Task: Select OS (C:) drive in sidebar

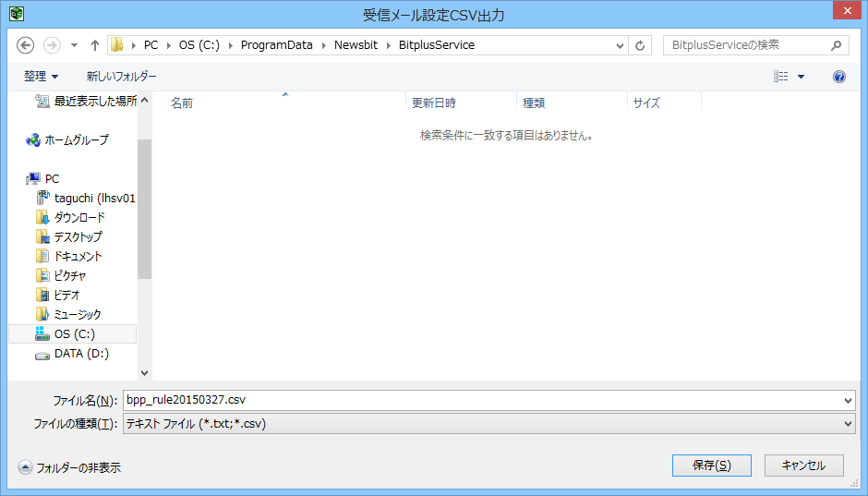Action: (x=73, y=333)
